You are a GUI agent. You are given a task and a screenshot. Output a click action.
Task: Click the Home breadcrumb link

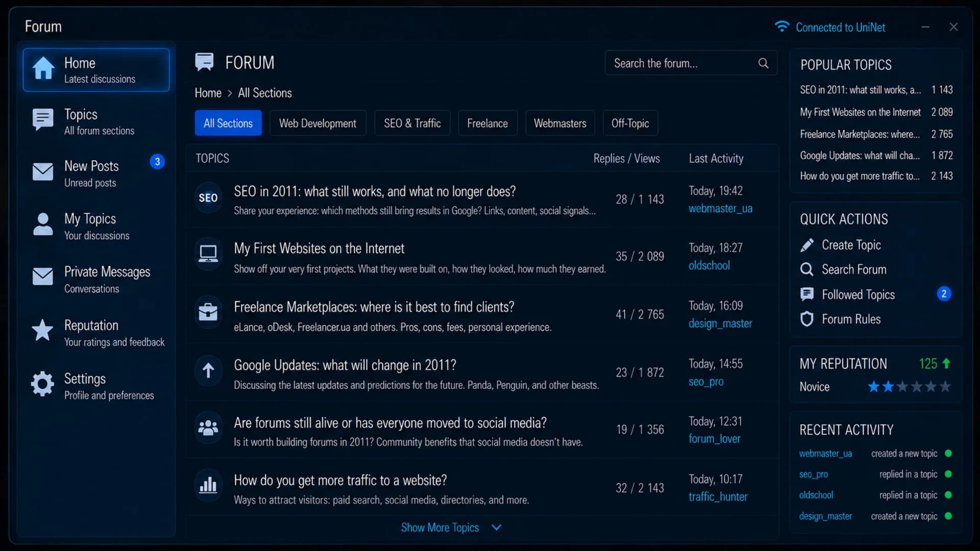pyautogui.click(x=208, y=93)
